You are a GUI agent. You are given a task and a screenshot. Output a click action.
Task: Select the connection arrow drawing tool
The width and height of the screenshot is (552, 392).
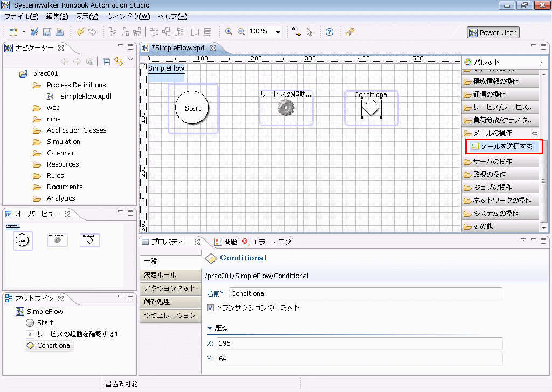pyautogui.click(x=296, y=32)
